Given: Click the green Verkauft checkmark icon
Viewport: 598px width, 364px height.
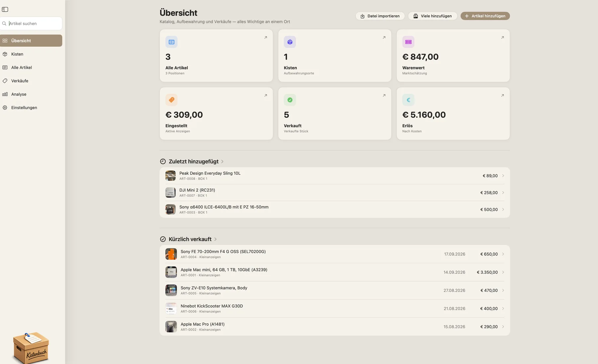Looking at the screenshot, I should point(290,100).
